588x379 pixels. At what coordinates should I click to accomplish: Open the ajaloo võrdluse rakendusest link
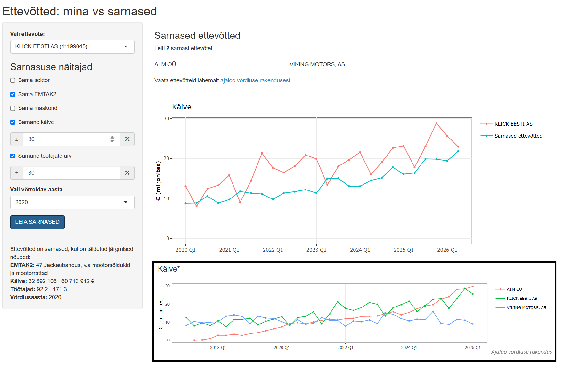coord(255,80)
